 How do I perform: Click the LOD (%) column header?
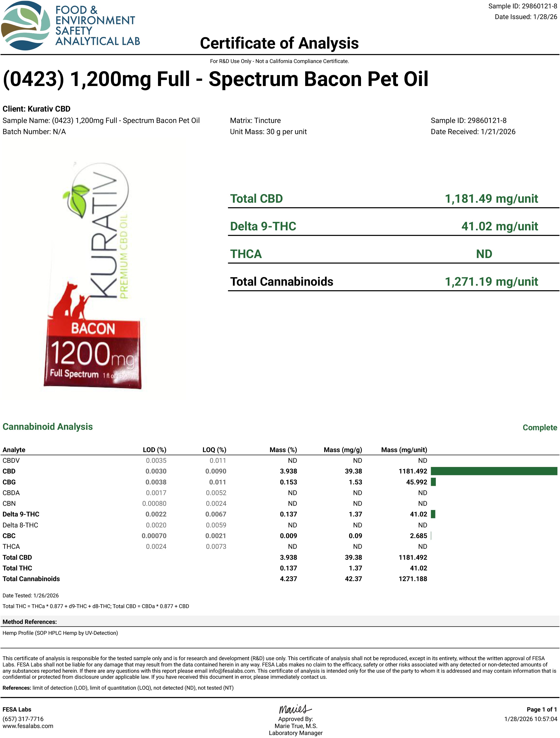click(x=154, y=450)
